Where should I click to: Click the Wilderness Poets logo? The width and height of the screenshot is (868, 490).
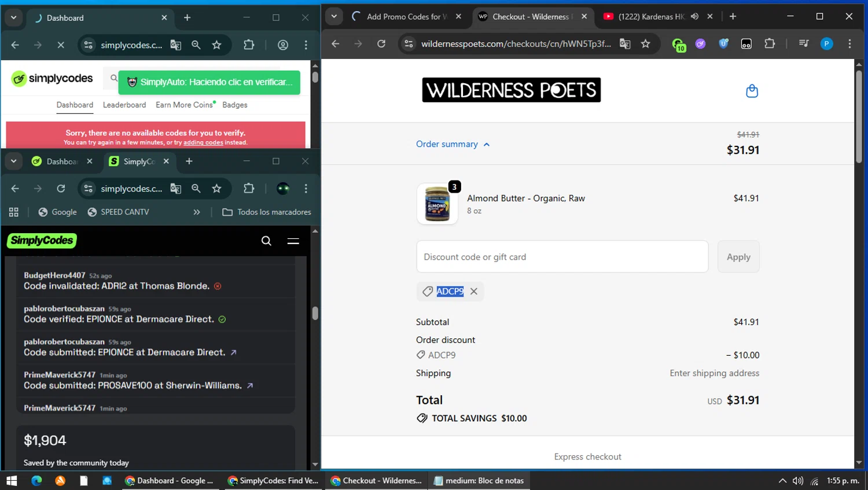click(512, 90)
